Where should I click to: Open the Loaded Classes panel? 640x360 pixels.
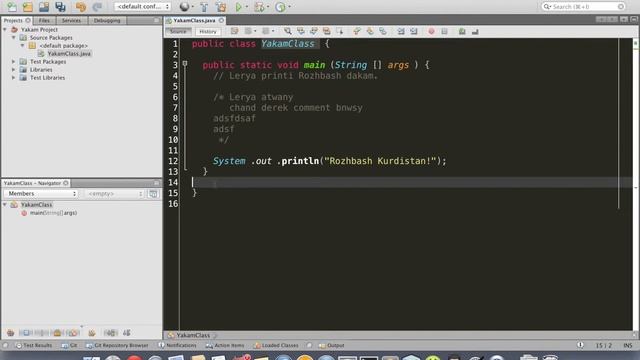pos(276,345)
